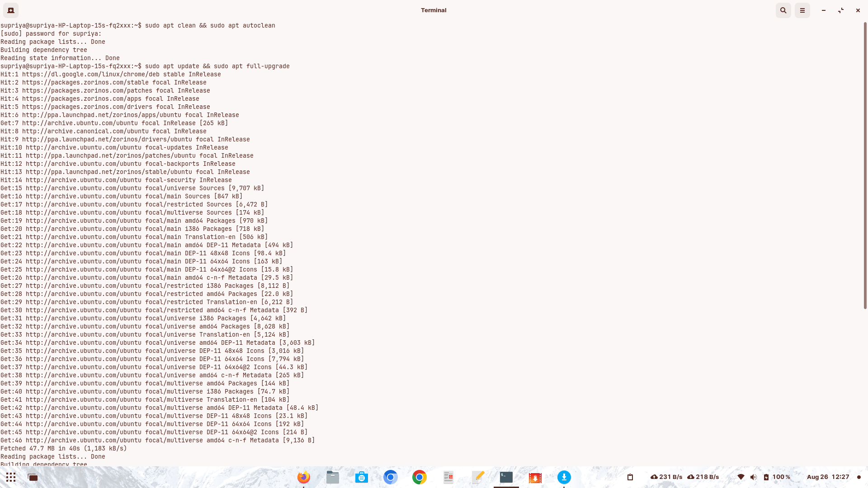The image size is (868, 488).
Task: Minimize the Terminal window
Action: tap(824, 10)
